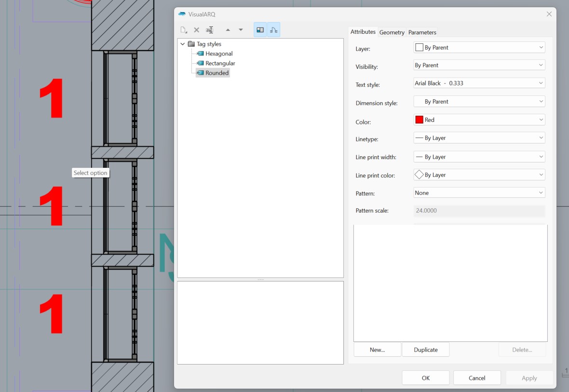This screenshot has width=569, height=392.
Task: Expand the Linetype dropdown
Action: 479,138
